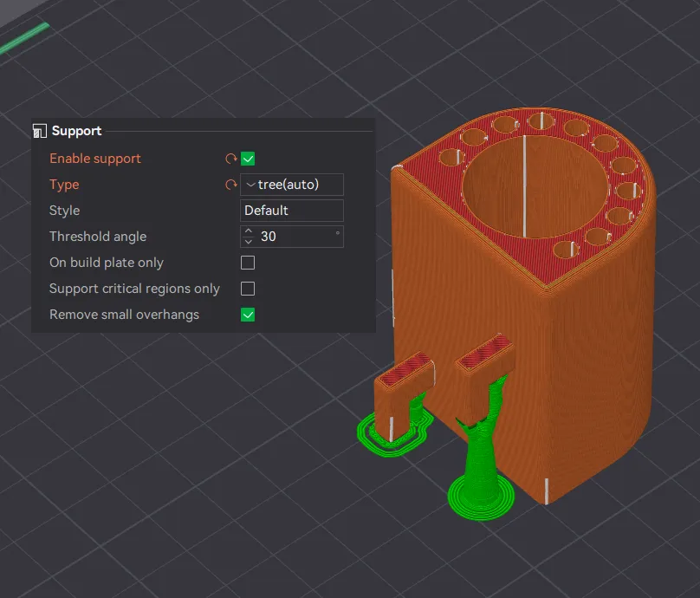700x598 pixels.
Task: Uncheck the Enable support checkbox
Action: point(248,159)
